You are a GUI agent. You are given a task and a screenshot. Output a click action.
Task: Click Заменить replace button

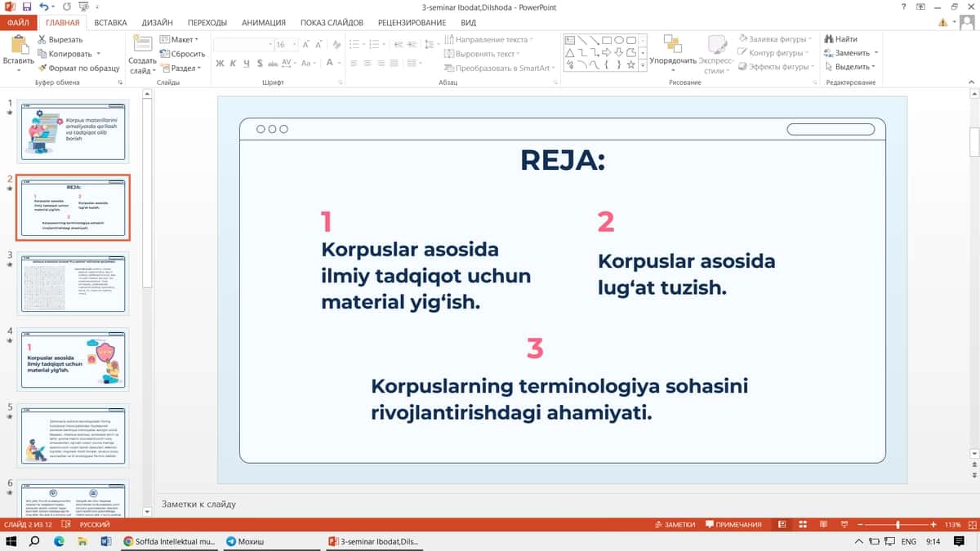pos(849,53)
